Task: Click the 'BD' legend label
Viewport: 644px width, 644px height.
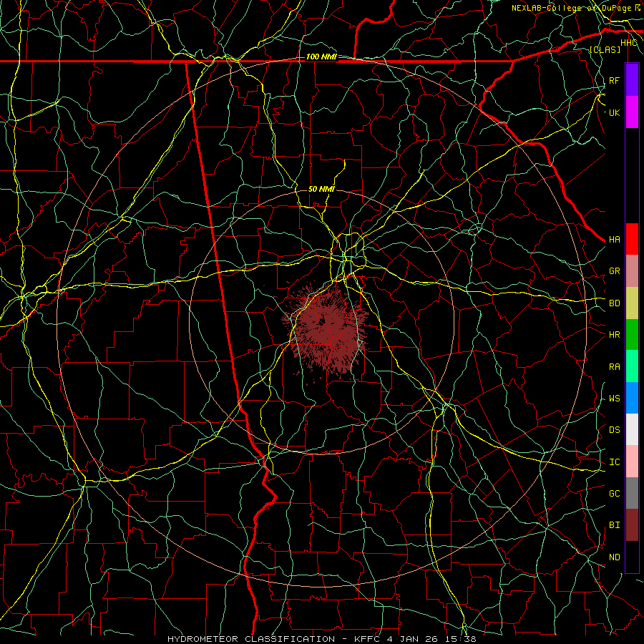Action: click(614, 303)
